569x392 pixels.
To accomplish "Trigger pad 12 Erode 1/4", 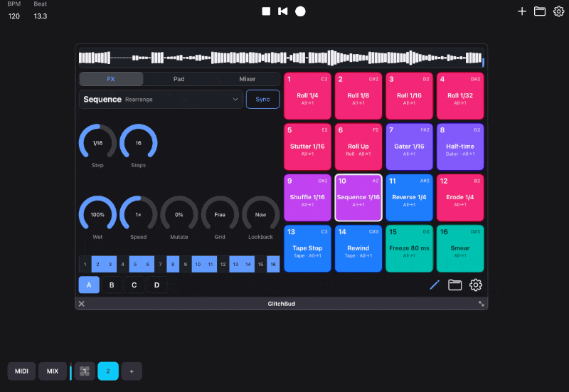I will 460,198.
